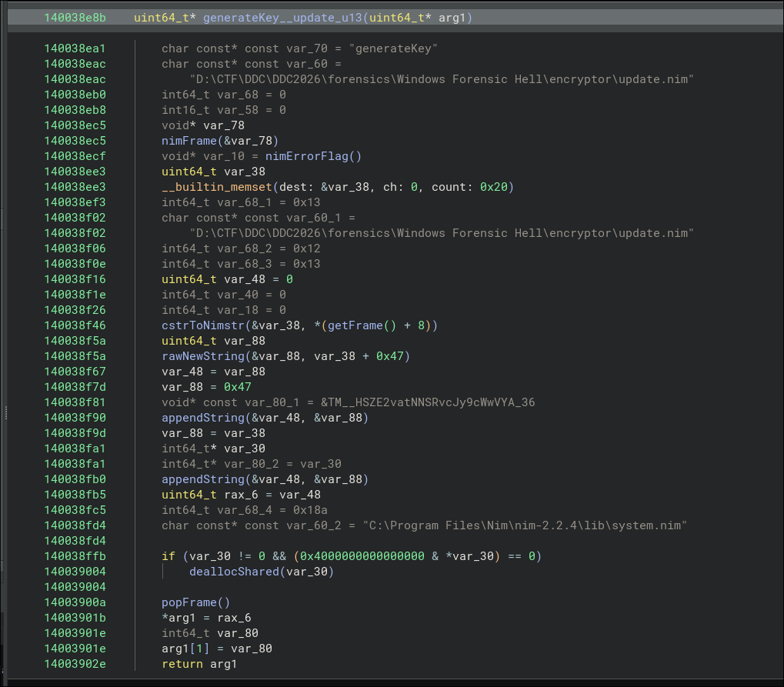The width and height of the screenshot is (784, 687).
Task: Select address 140038ffb of the if statement
Action: [x=75, y=556]
